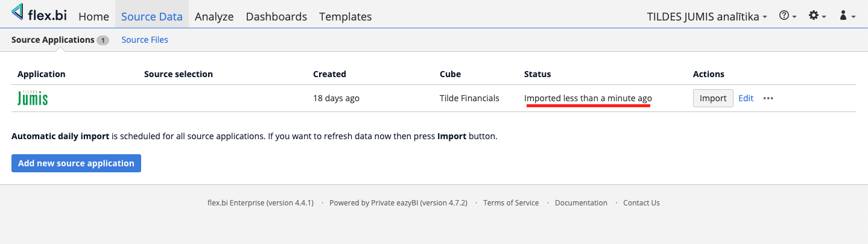
Task: Open more actions ellipsis for Jumis
Action: [768, 98]
